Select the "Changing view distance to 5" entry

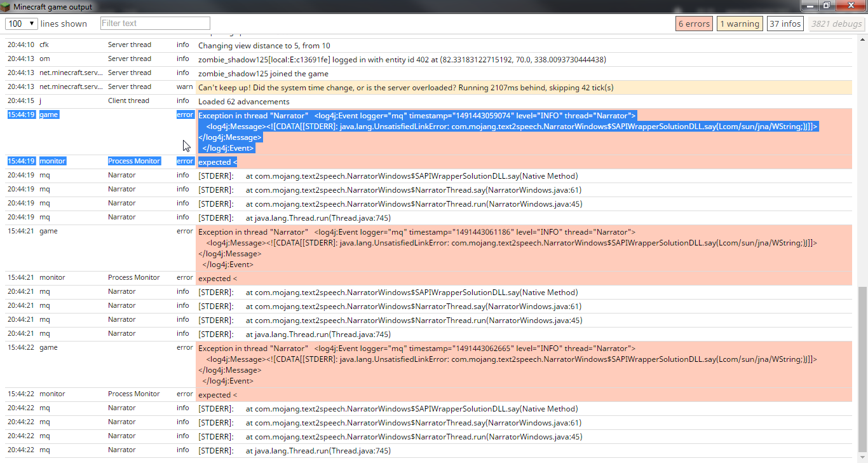tap(264, 46)
